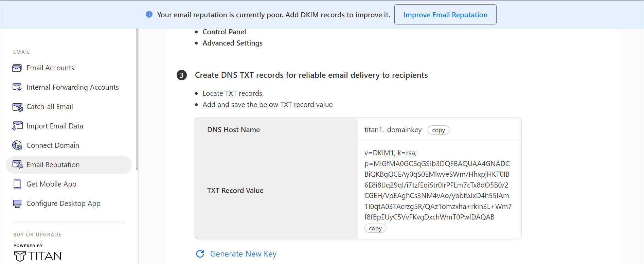Click the 'BUY OR UPGRADE' section label
644x264 pixels.
tap(37, 235)
